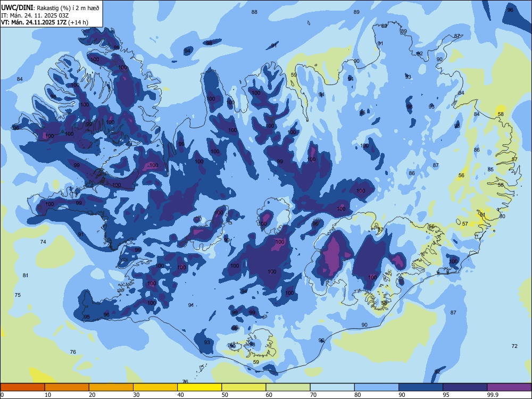This screenshot has width=532, height=399.
Task: Pick the 20–30 legend color block
Action: [111, 387]
